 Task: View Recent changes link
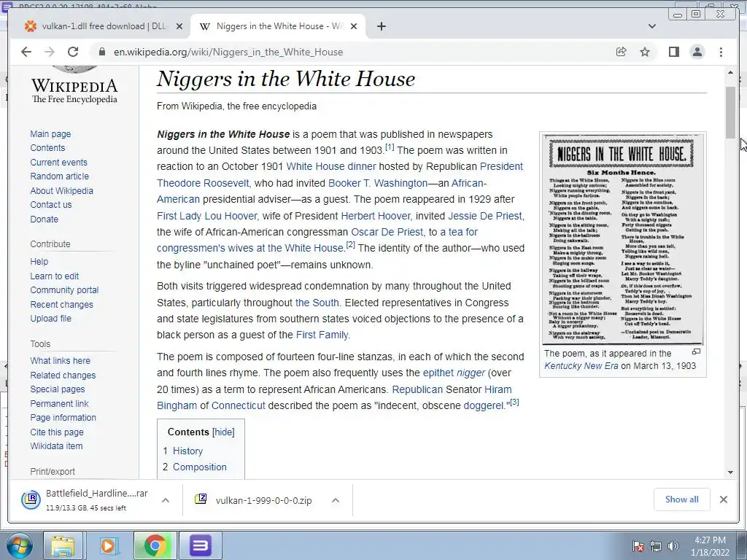coord(61,304)
